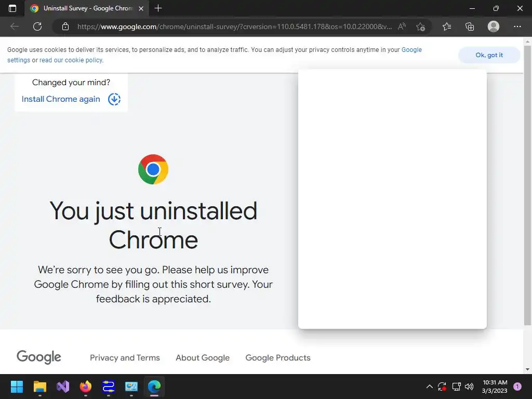Viewport: 532px width, 399px height.
Task: Open the blue yellow route app taskbar icon
Action: pos(109,387)
